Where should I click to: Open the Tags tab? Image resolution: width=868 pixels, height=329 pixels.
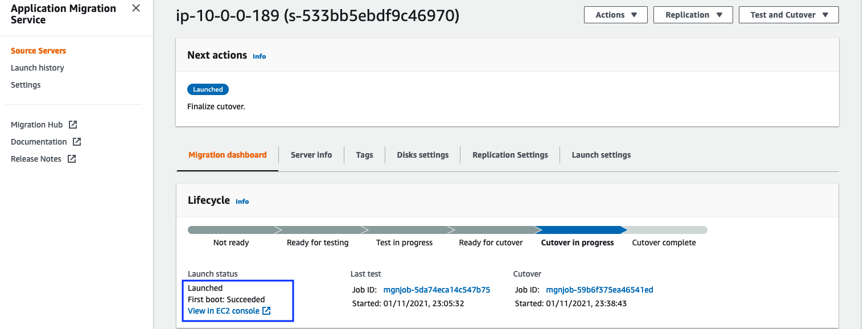(364, 155)
